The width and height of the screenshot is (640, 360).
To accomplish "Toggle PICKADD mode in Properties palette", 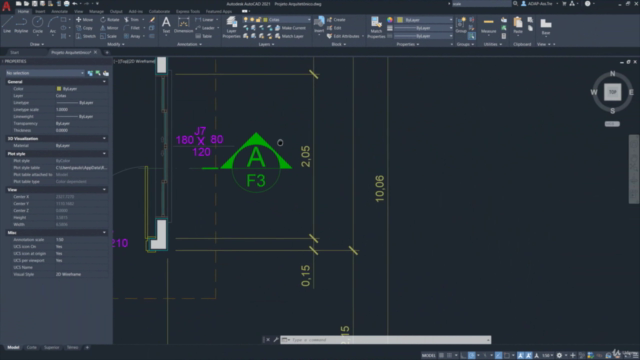I will click(x=90, y=73).
